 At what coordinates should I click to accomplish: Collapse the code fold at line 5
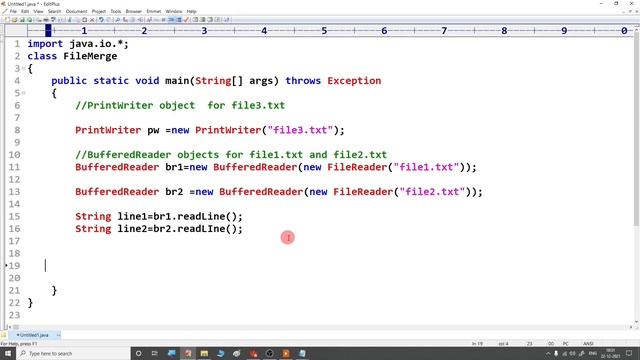tap(23, 93)
